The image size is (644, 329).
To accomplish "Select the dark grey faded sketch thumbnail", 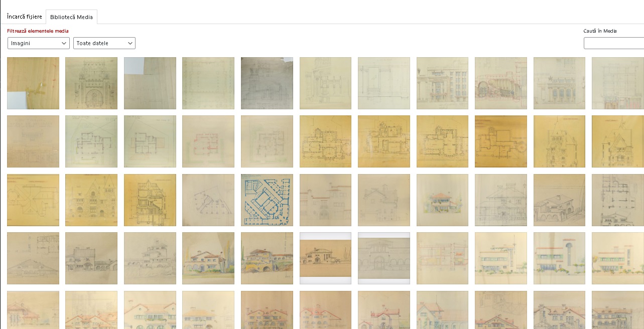I will pos(267,83).
